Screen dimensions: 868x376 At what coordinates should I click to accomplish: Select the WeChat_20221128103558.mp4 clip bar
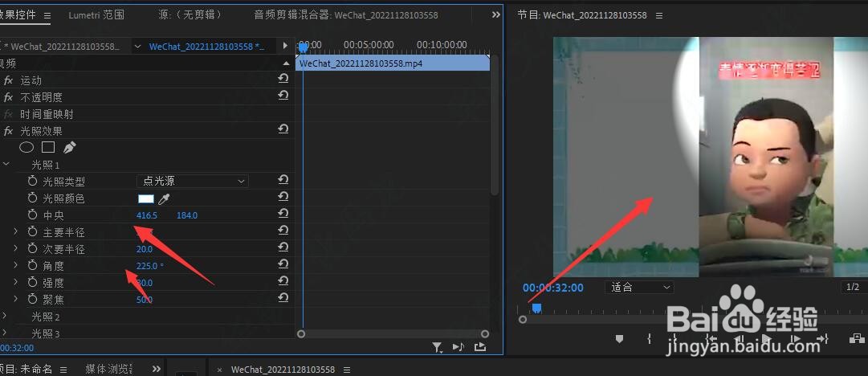coord(393,63)
